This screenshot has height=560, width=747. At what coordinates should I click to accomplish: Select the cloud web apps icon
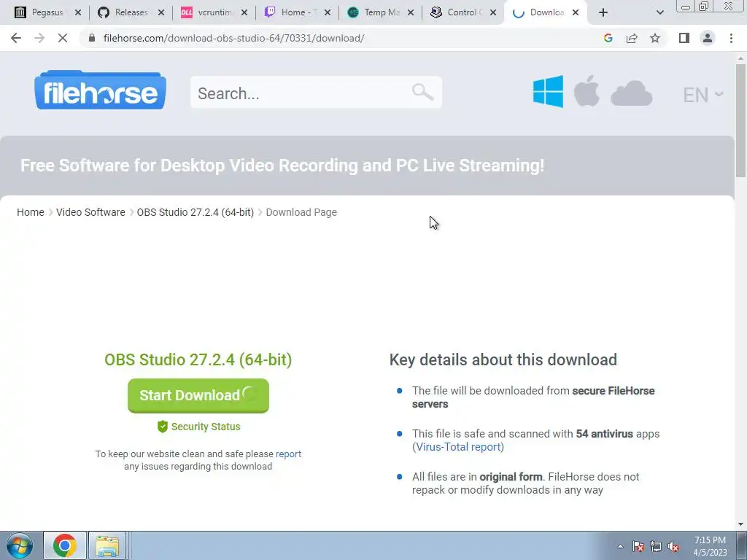pyautogui.click(x=631, y=93)
